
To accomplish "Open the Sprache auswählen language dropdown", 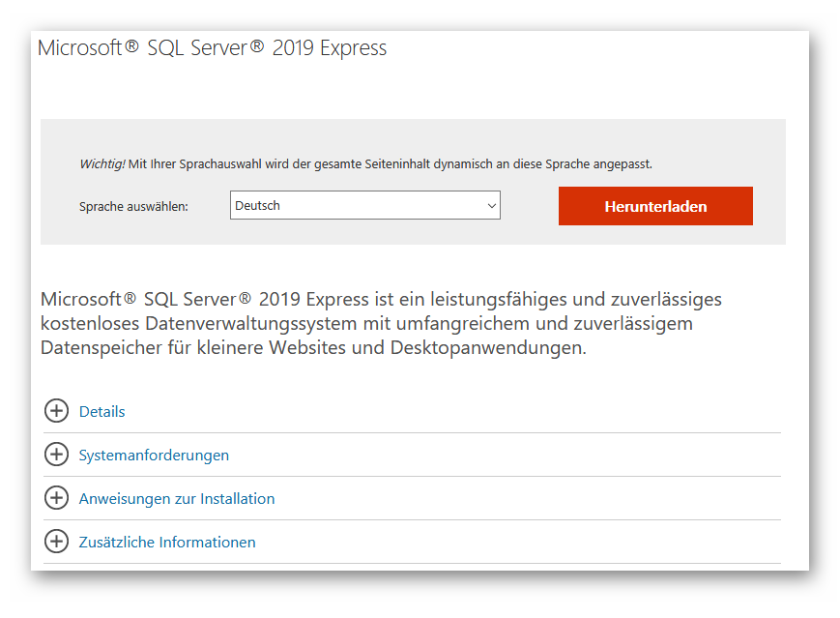I will click(x=364, y=205).
